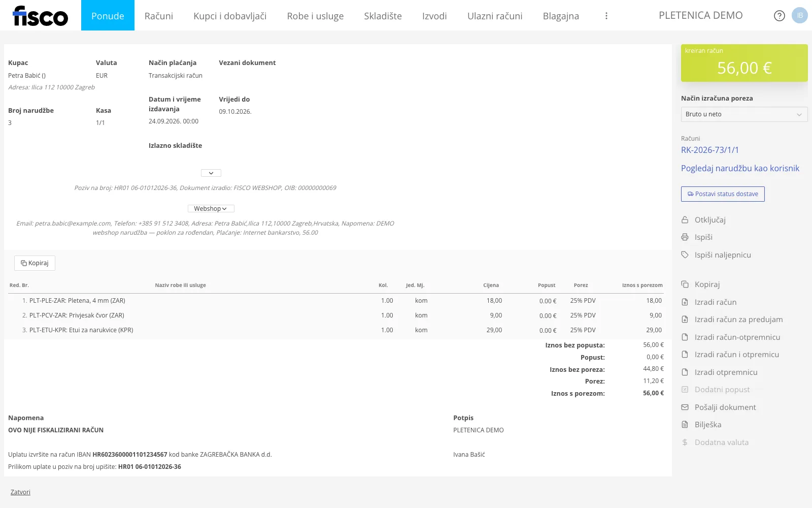Click the Izradi otpremnicu icon

pos(685,372)
